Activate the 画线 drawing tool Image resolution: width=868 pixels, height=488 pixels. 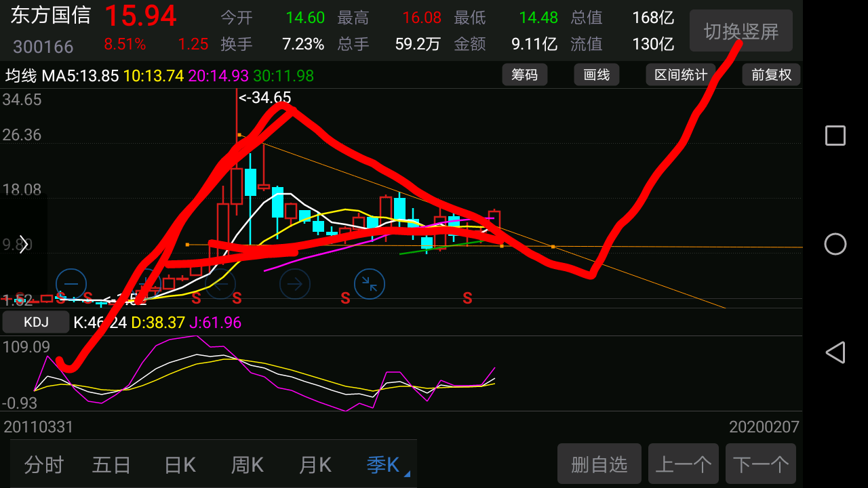coord(597,75)
